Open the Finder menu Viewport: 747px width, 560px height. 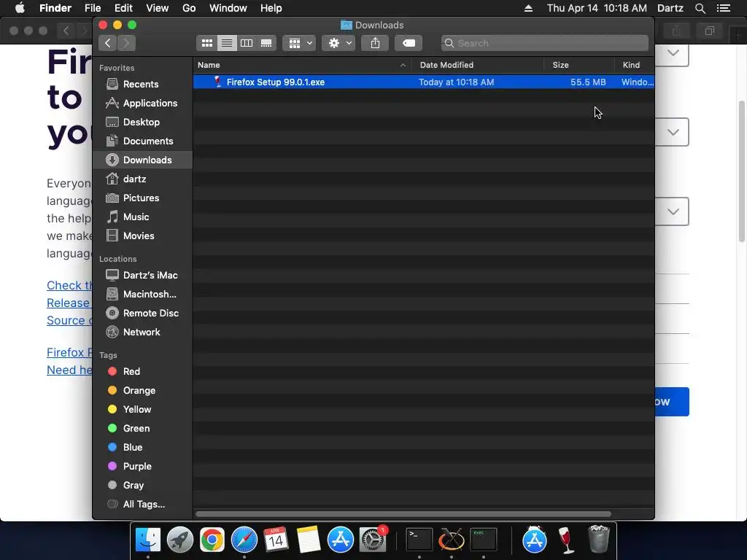tap(55, 8)
